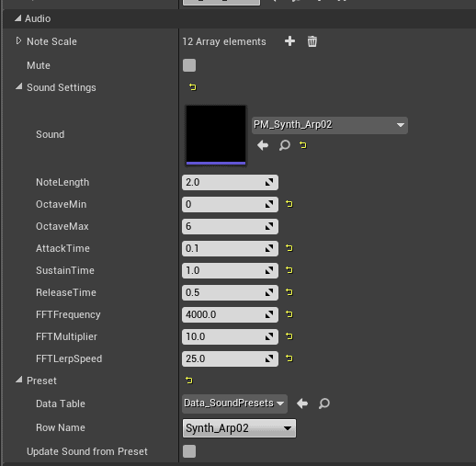Use selected asset arrow for Data Table
Screen dimensions: 476x466
(302, 403)
